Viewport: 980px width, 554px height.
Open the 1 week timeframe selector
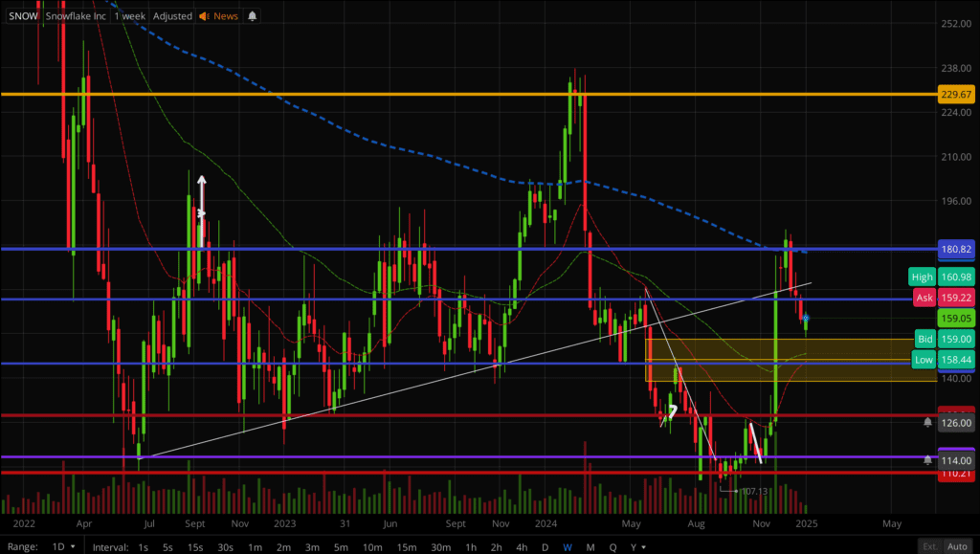pos(131,16)
